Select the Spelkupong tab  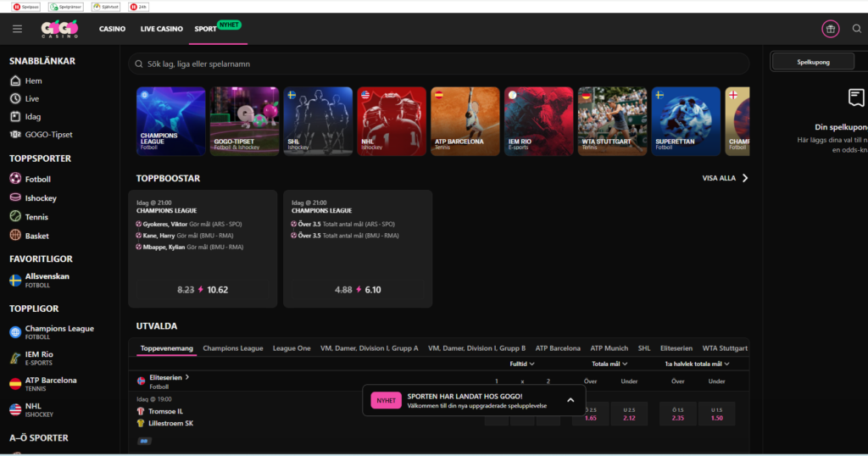click(813, 62)
